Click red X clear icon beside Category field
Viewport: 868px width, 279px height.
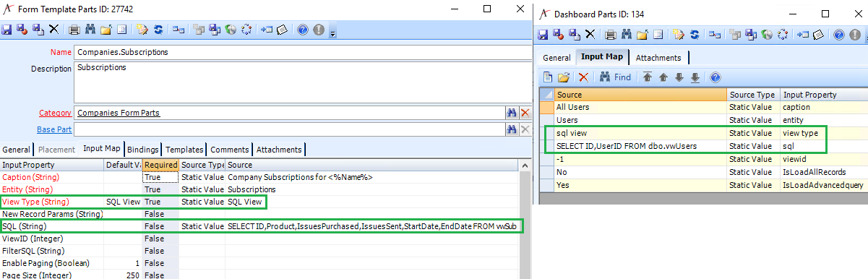click(525, 113)
